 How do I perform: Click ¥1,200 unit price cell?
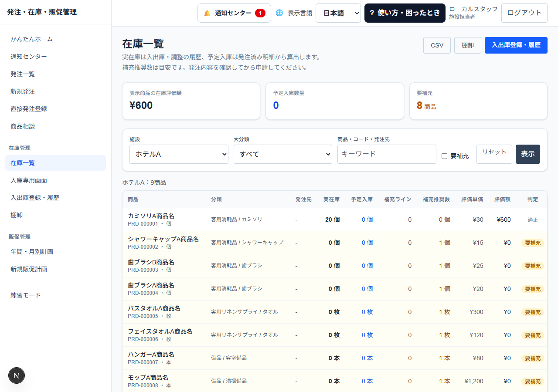click(x=473, y=381)
